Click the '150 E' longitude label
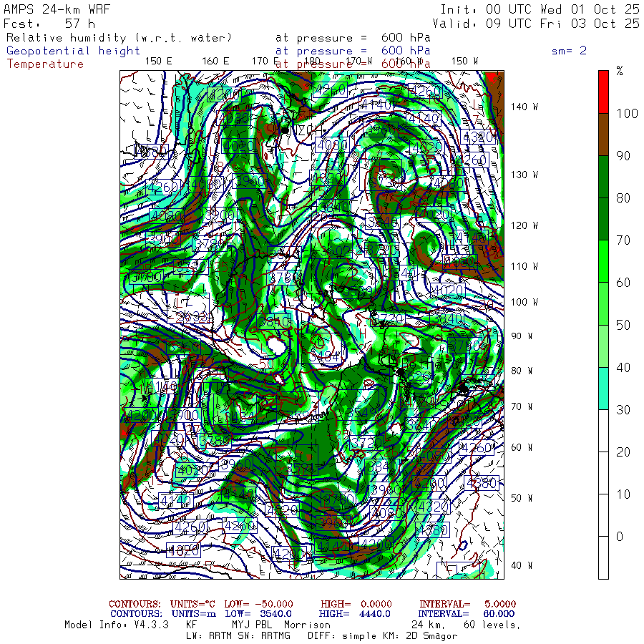This screenshot has width=644, height=644. pyautogui.click(x=158, y=61)
